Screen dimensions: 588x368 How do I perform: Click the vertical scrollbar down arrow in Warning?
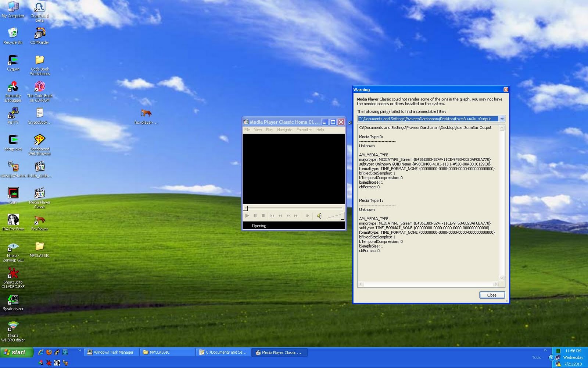coord(502,278)
